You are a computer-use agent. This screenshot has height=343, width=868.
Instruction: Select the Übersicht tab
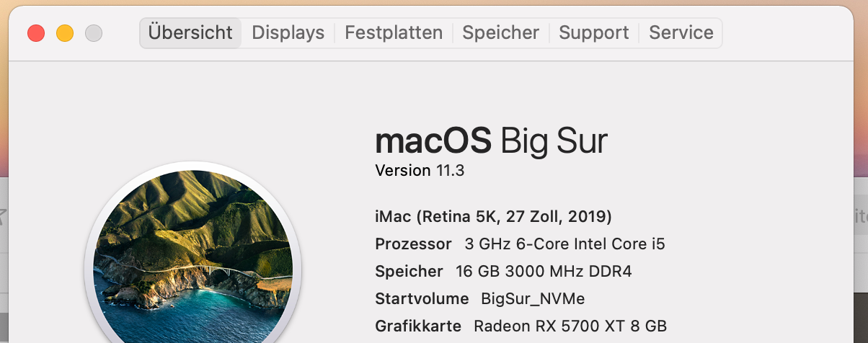click(190, 33)
